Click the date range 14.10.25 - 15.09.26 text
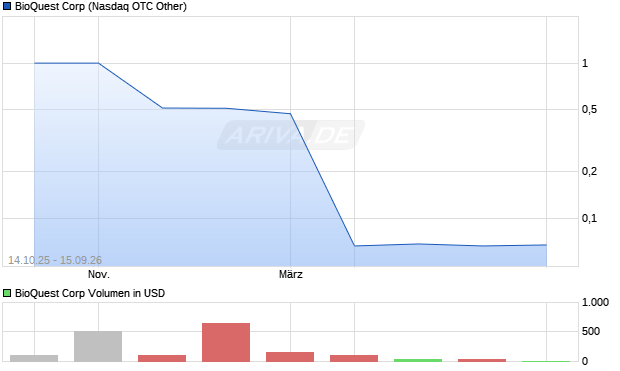This screenshot has width=620, height=371. click(55, 260)
